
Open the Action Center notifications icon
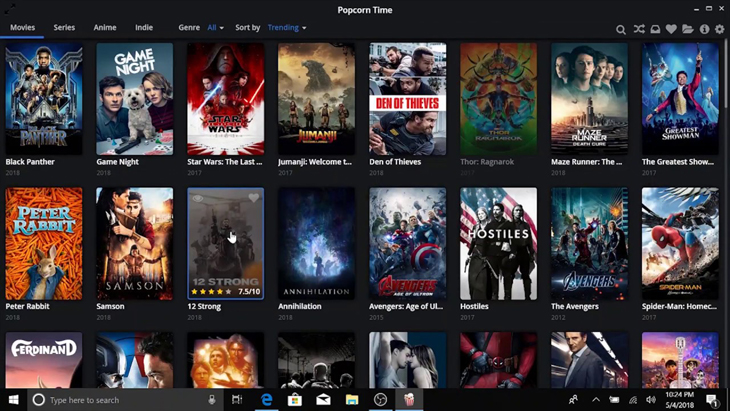711,400
